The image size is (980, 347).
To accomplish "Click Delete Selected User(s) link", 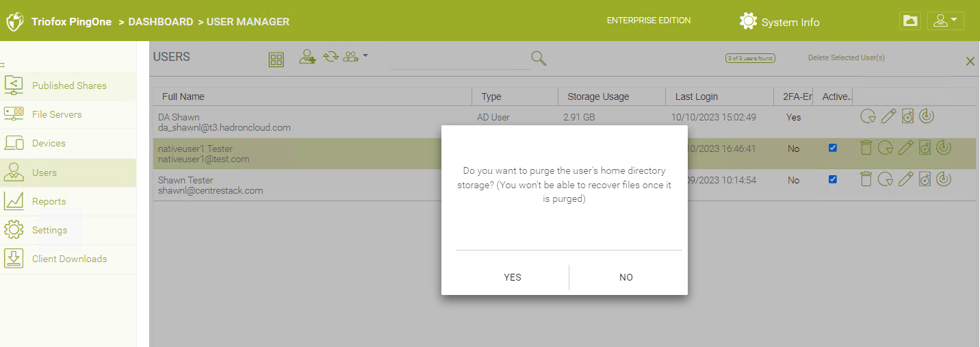I will [846, 58].
